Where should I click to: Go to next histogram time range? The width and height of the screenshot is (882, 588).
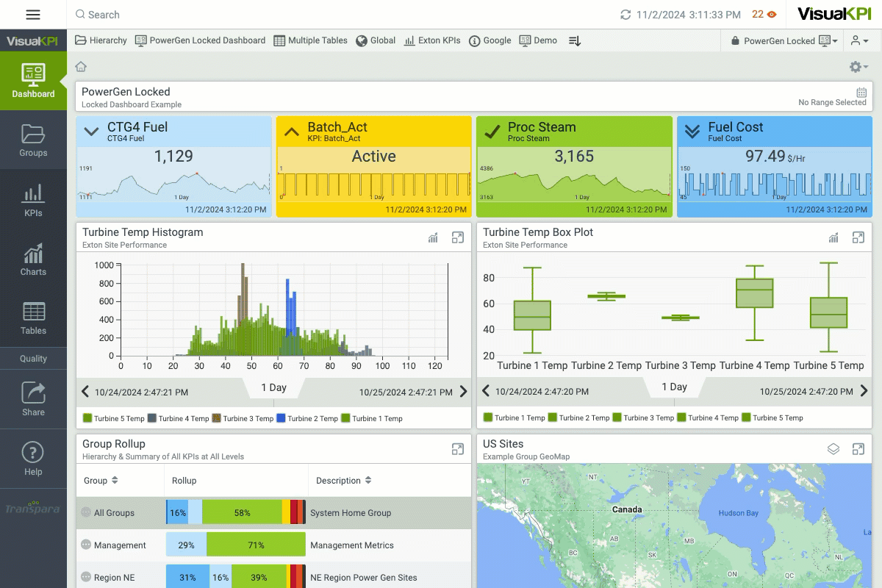(x=463, y=392)
